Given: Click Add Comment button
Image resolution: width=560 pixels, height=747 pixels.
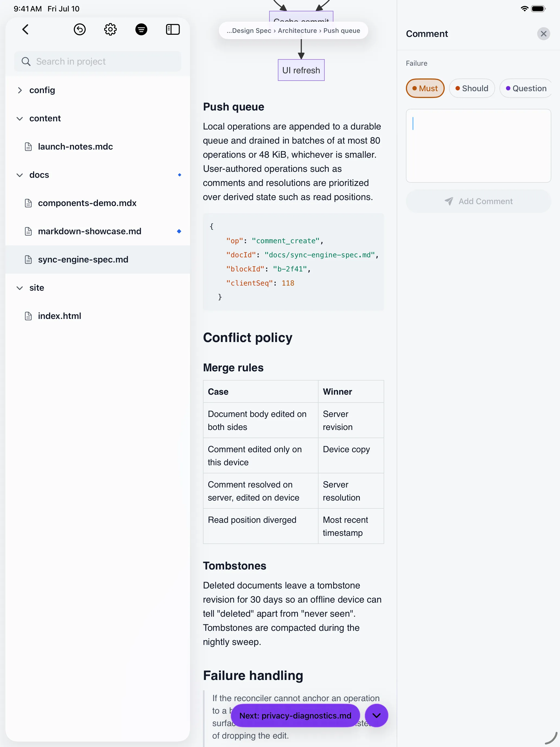Looking at the screenshot, I should 478,201.
